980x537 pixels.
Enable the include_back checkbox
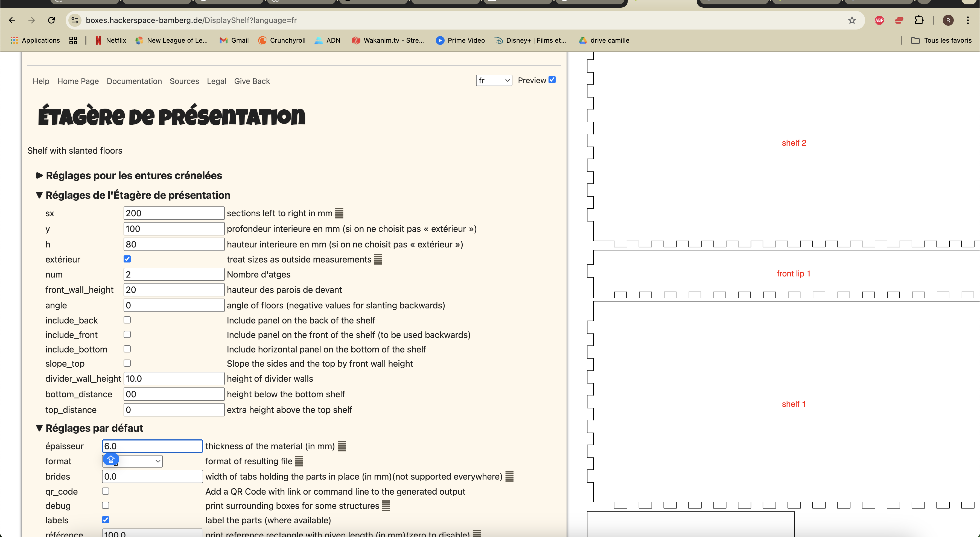click(x=127, y=320)
